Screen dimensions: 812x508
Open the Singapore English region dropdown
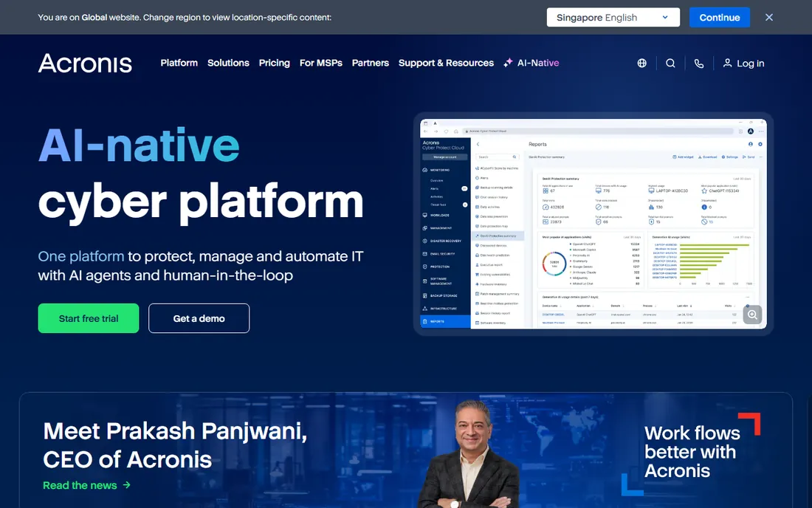613,17
